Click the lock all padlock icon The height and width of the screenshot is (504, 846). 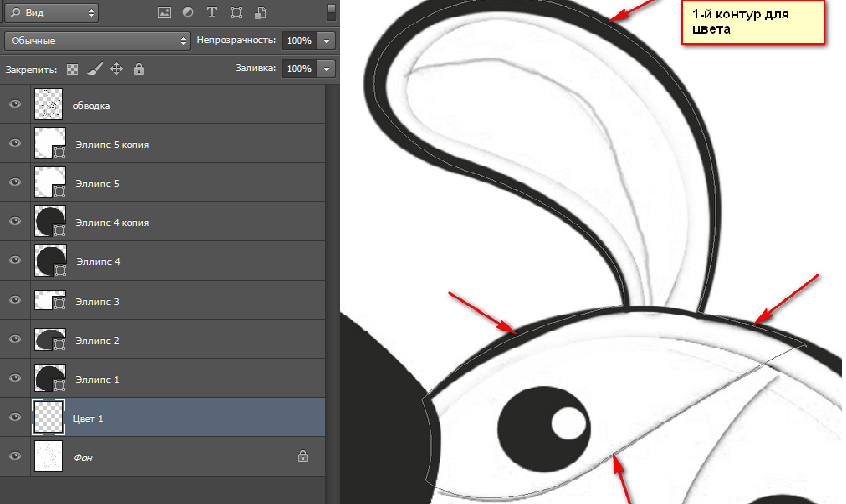(138, 69)
